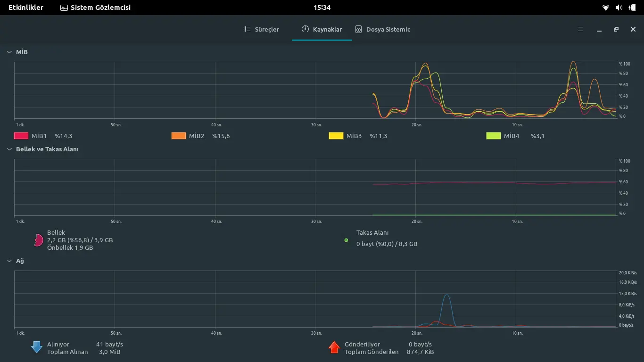Switch to the Süreçler tab
644x362 pixels.
click(262, 29)
